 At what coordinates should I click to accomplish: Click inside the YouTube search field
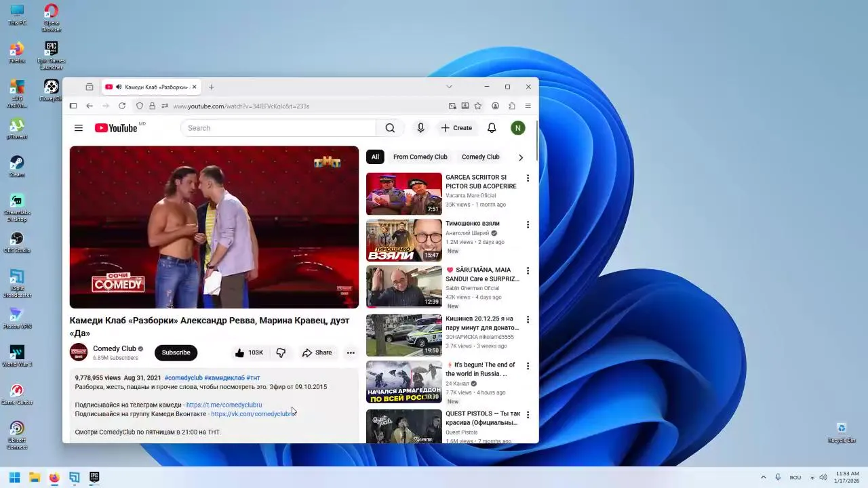tap(278, 128)
